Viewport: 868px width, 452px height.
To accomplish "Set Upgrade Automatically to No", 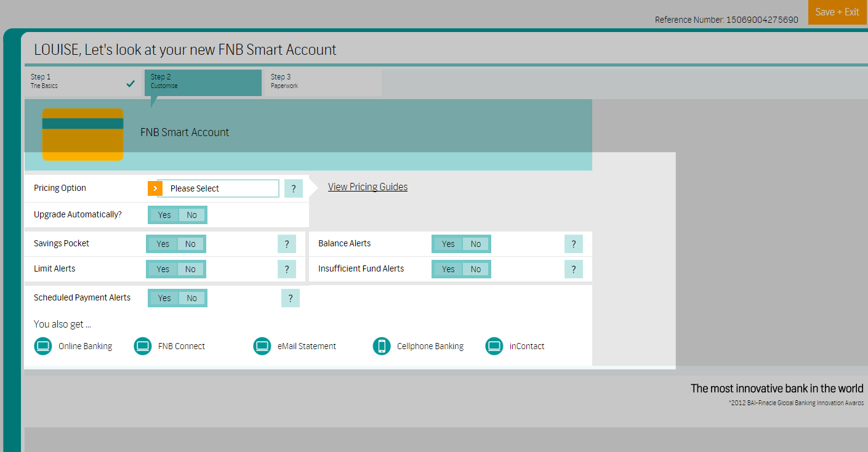I will (x=192, y=215).
